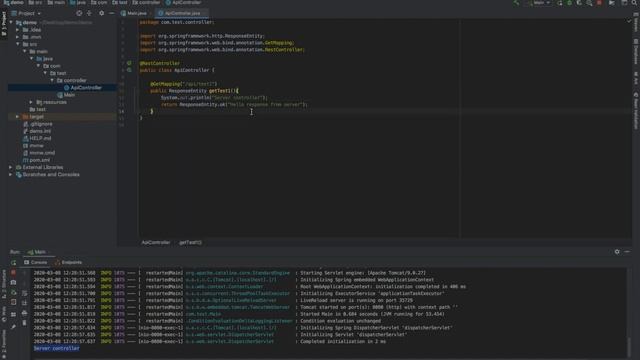Expand the target folder
This screenshot has width=640, height=360.
click(18, 117)
